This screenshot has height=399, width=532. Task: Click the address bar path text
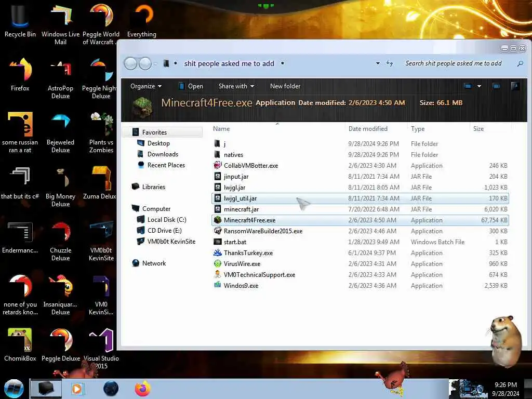229,63
